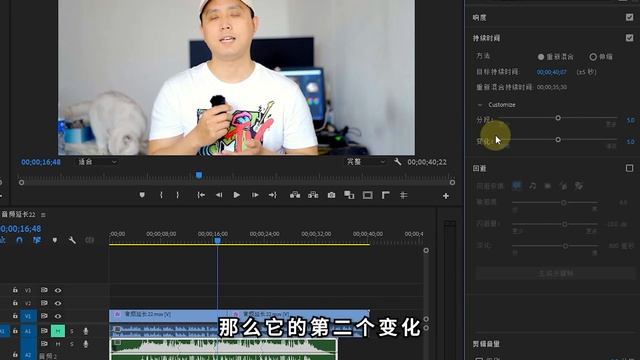Hide track V1 with eye icon
The height and width of the screenshot is (360, 640).
point(58,316)
